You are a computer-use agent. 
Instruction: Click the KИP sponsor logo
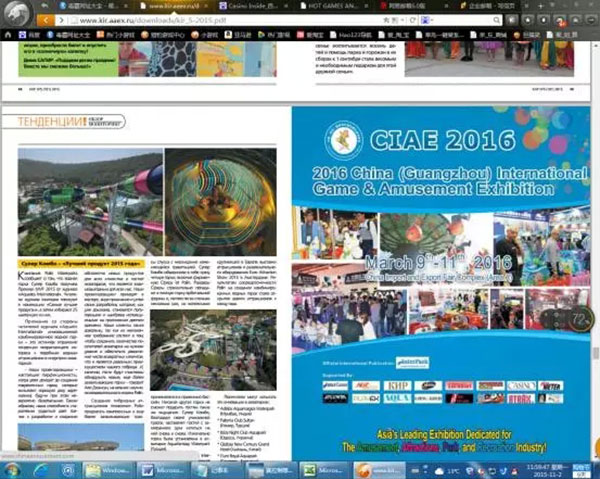click(397, 386)
